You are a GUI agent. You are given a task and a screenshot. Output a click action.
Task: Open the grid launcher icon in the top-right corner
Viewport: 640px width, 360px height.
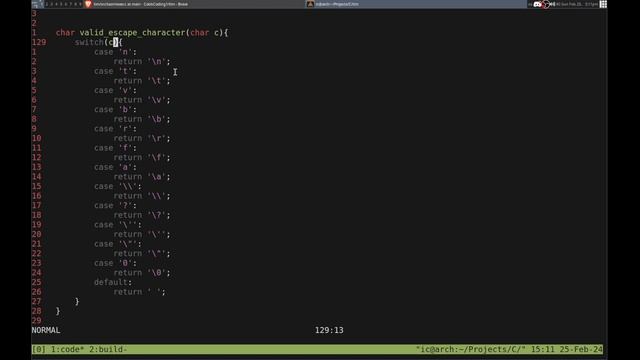click(603, 4)
